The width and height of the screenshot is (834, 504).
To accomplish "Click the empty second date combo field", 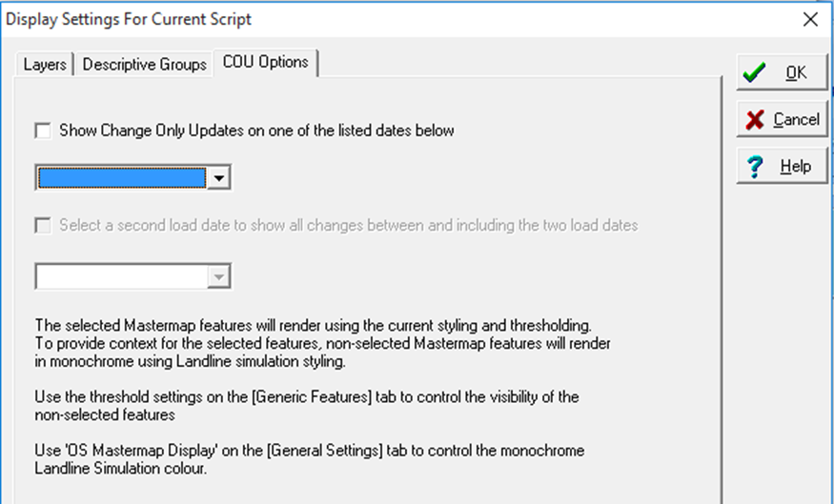I will pyautogui.click(x=122, y=276).
